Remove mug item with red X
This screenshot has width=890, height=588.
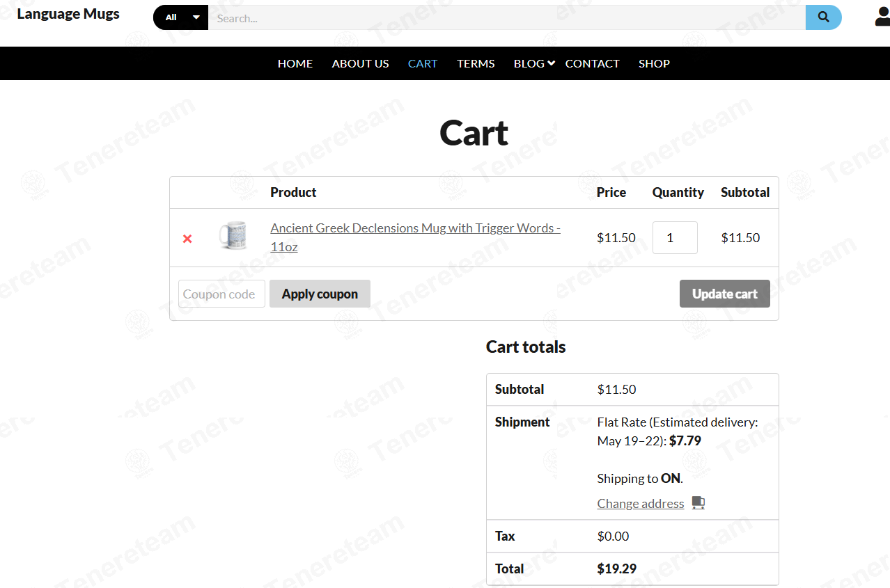(187, 239)
